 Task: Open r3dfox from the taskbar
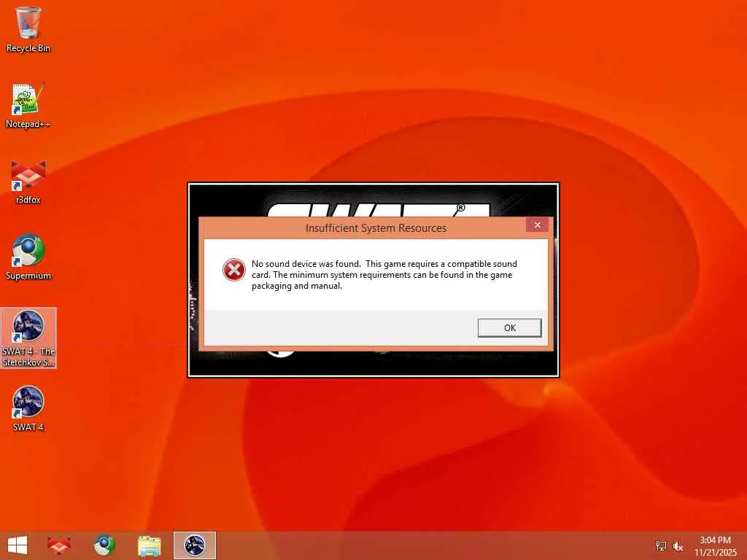(x=59, y=545)
